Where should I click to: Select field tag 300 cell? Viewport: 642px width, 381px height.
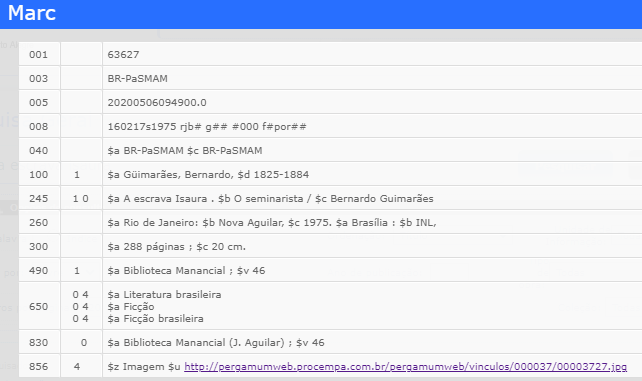38,246
